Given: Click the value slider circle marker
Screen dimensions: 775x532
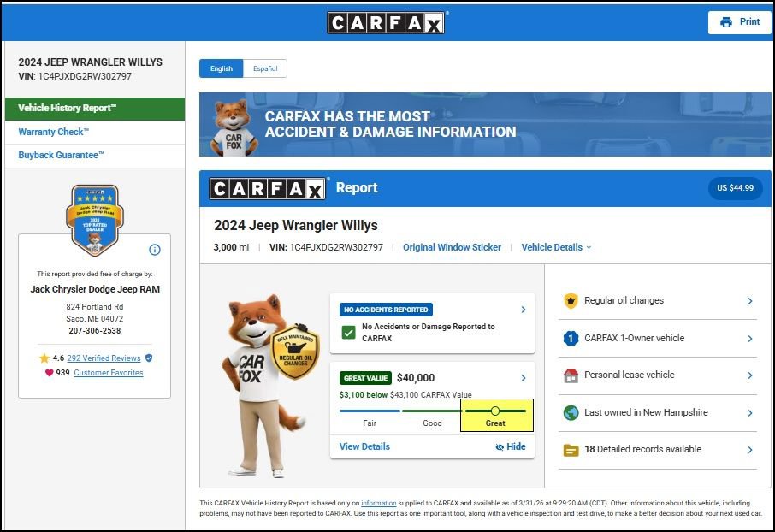Looking at the screenshot, I should click(494, 411).
